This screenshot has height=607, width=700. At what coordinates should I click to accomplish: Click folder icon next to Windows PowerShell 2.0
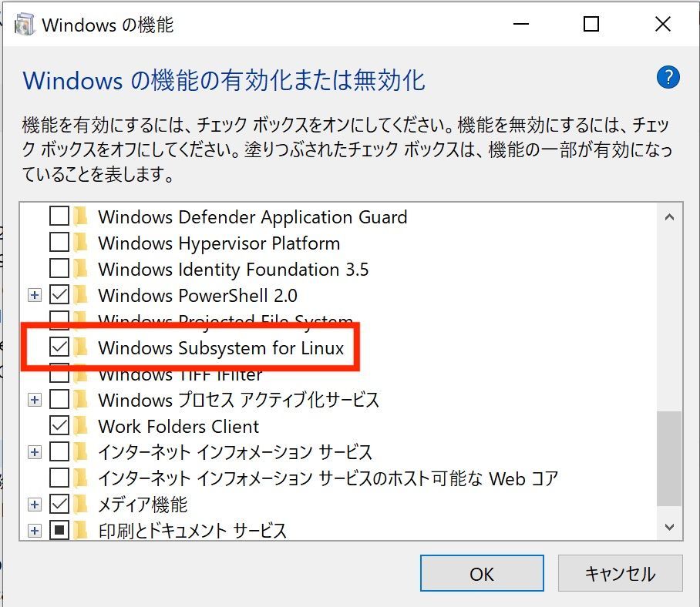(80, 295)
